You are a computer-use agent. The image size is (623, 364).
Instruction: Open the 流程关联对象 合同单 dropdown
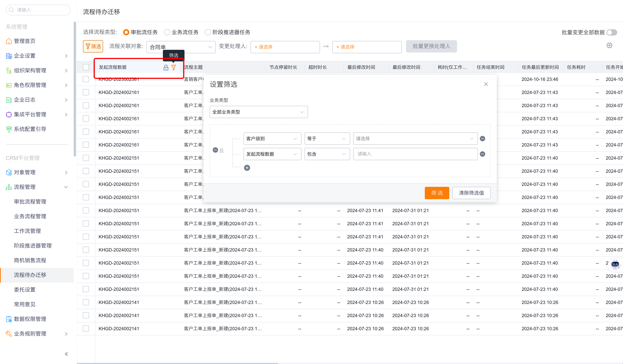click(181, 47)
